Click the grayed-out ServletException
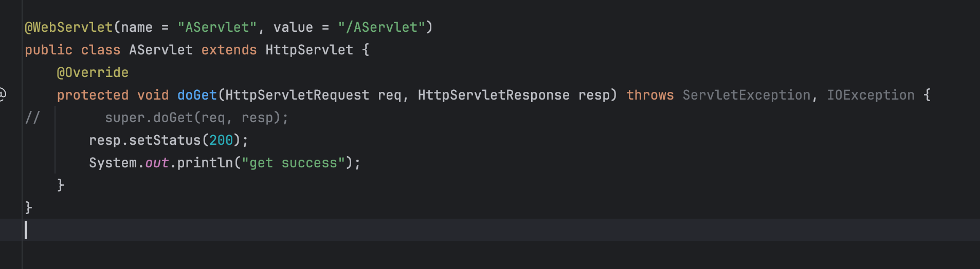 [x=746, y=95]
